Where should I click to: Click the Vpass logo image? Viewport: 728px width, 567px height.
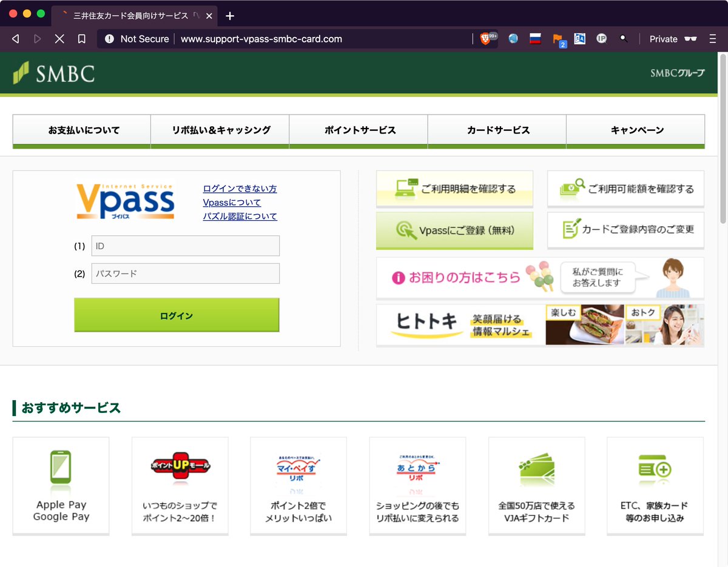(x=126, y=201)
